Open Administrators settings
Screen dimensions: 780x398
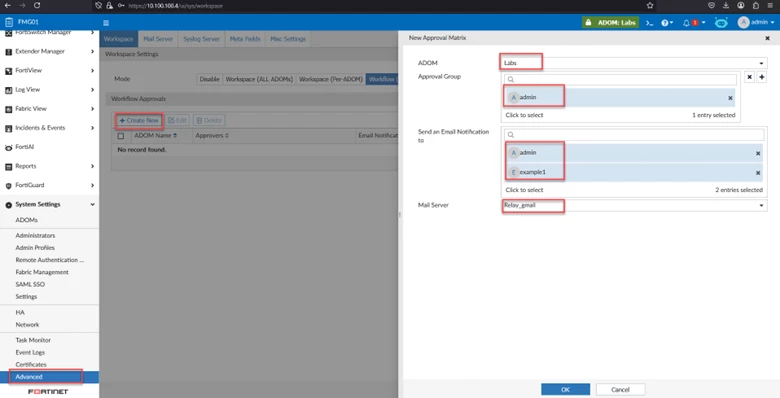(35, 235)
